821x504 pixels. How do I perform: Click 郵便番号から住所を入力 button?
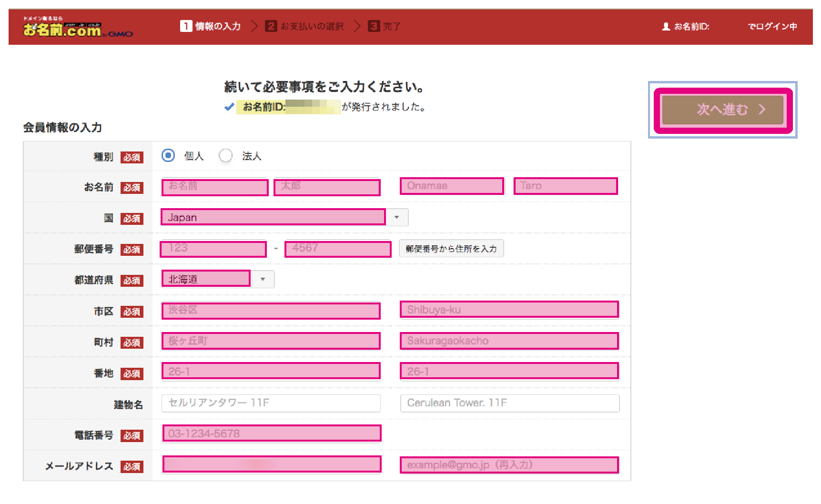451,249
